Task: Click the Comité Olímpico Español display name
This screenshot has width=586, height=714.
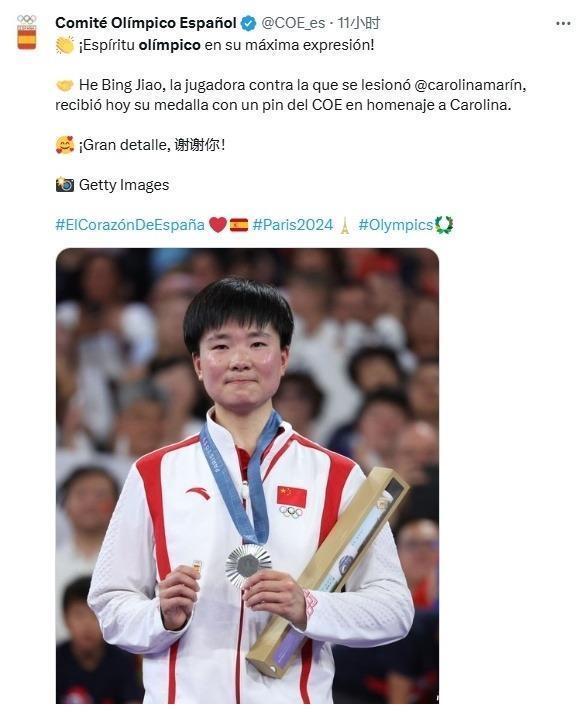Action: [146, 23]
